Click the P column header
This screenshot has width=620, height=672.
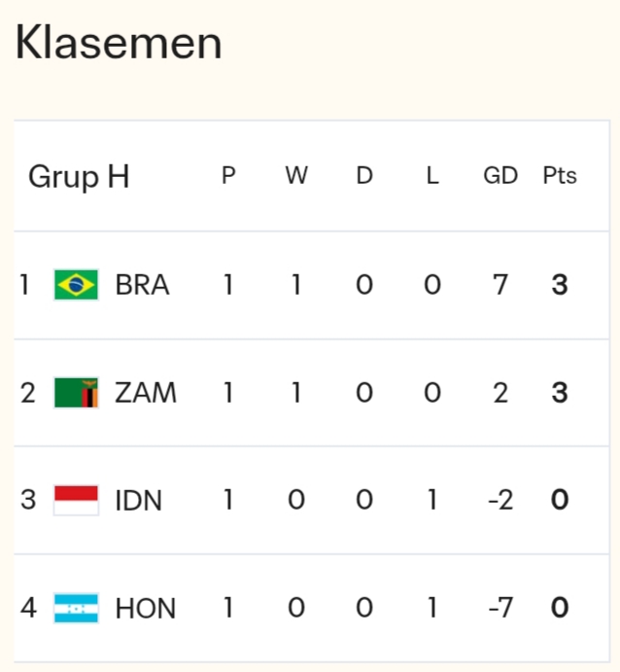click(228, 176)
